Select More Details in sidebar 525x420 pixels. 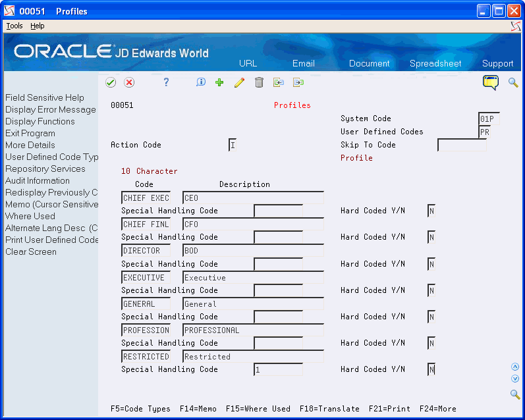tap(30, 145)
